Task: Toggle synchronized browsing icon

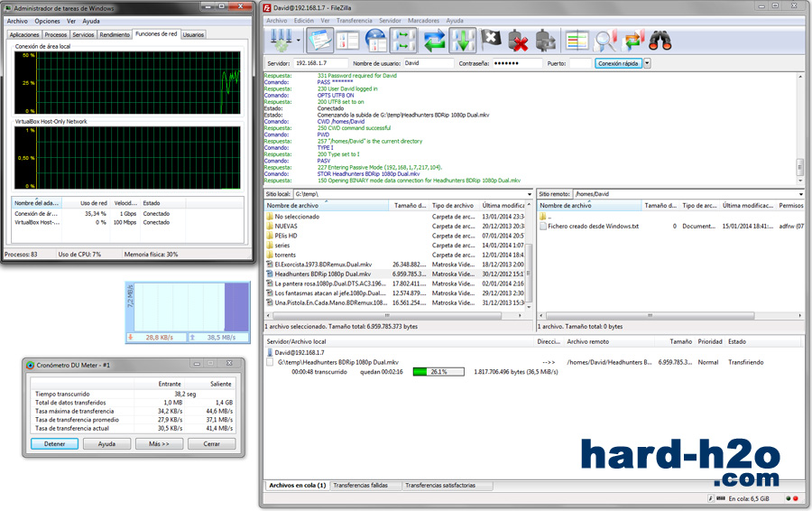Action: (632, 41)
